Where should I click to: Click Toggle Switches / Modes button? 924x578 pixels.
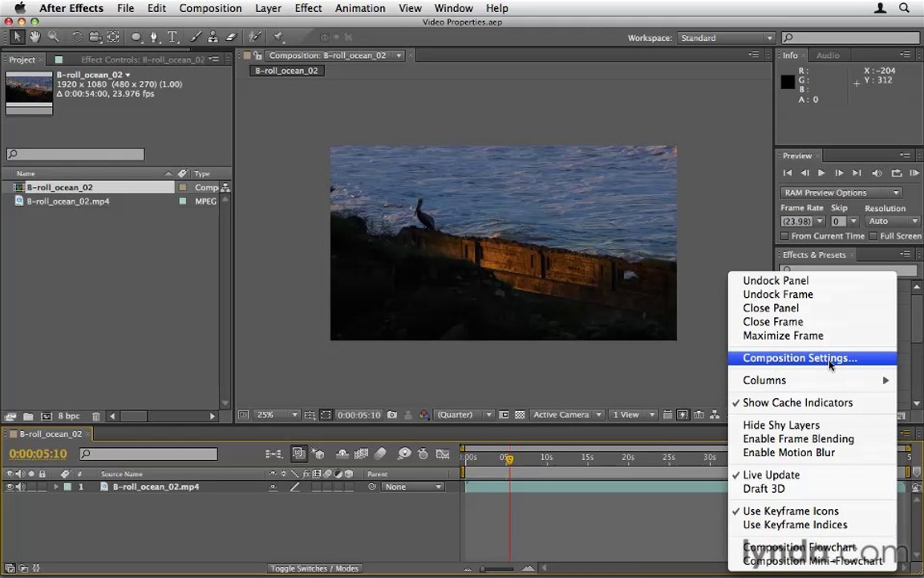click(314, 568)
